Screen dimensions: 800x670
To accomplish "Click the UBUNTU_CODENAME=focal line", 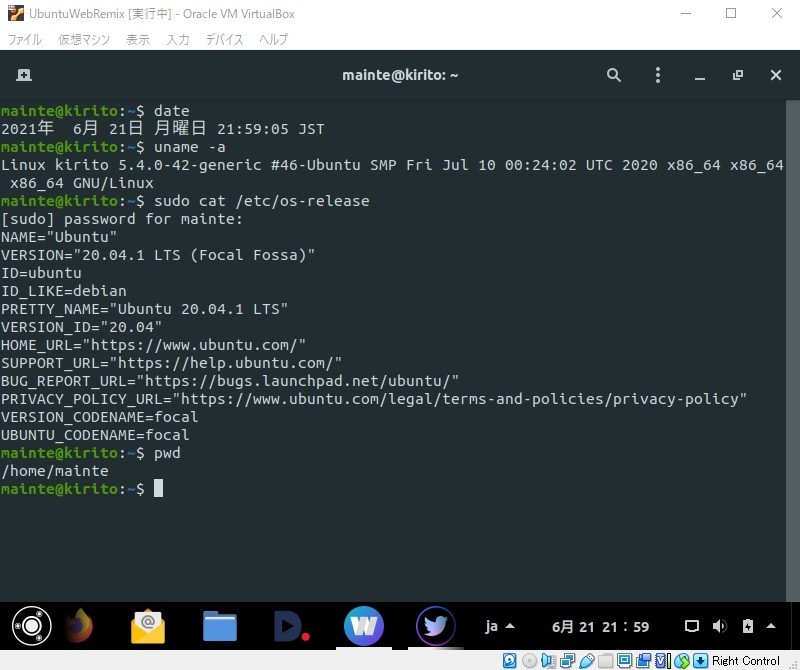I will (95, 435).
